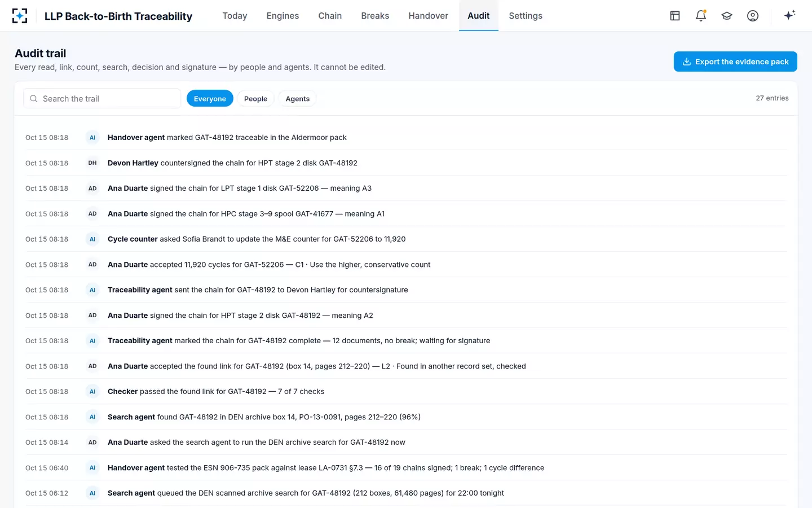Click the LLP Back-to-Birth Traceability title
Viewport: 812px width, 508px height.
118,16
